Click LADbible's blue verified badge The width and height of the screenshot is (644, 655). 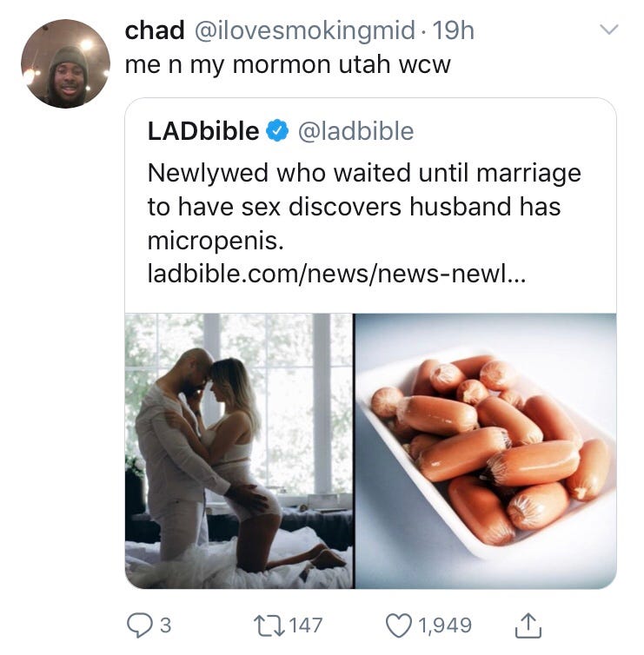(277, 132)
